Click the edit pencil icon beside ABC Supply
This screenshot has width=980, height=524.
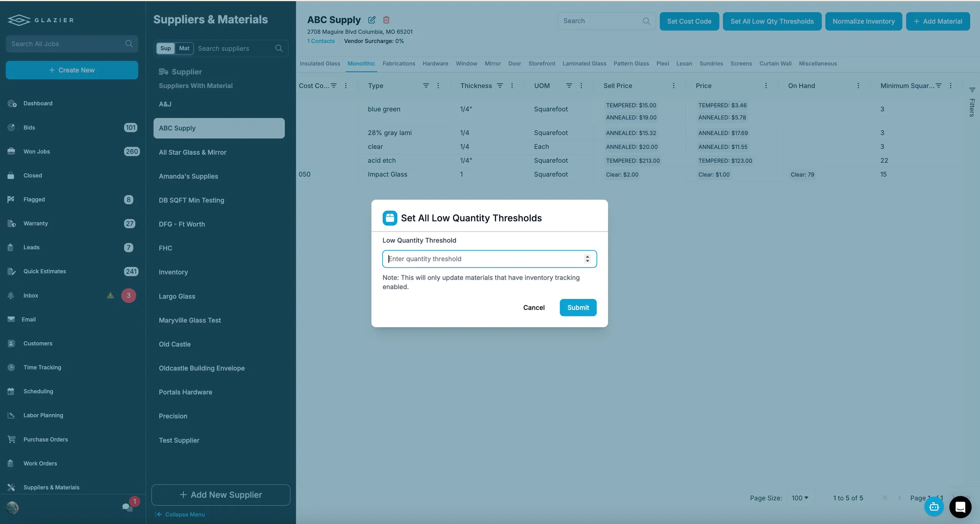(x=372, y=20)
